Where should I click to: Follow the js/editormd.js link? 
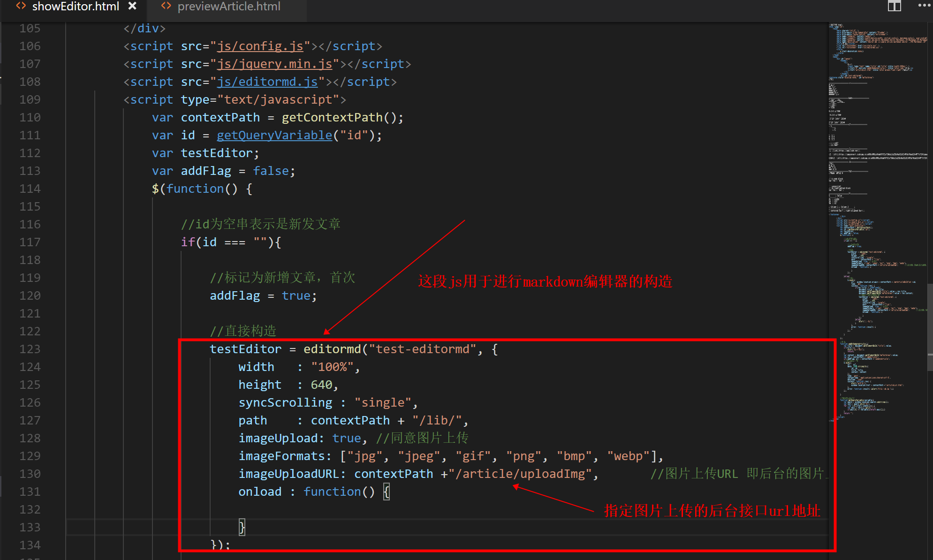[267, 82]
